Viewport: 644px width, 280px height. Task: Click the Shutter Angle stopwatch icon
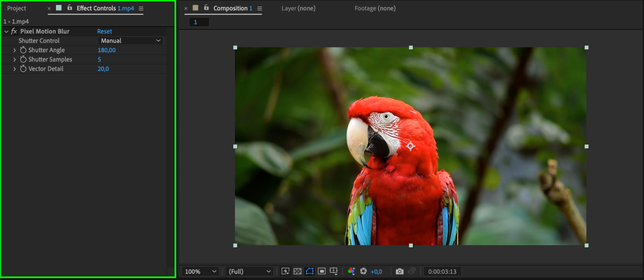(x=23, y=50)
